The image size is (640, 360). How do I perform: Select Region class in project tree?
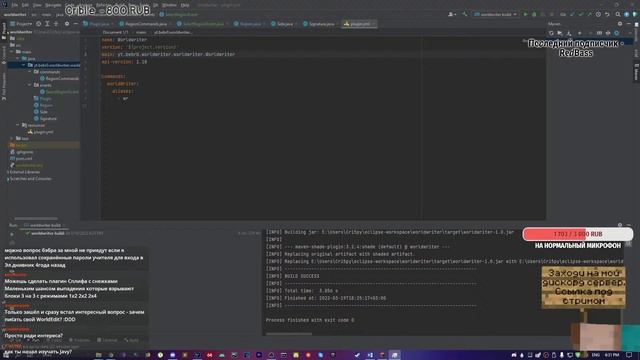[43, 105]
